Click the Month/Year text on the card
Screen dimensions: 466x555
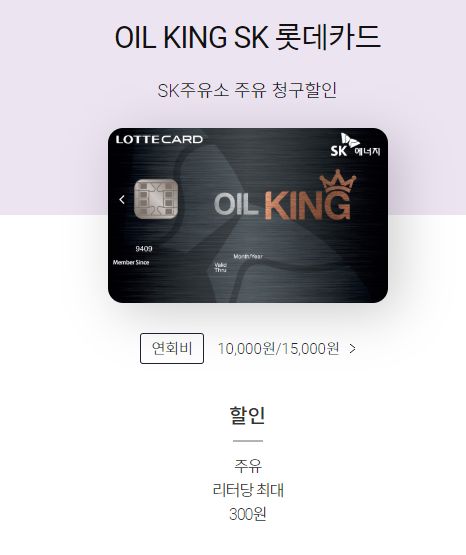point(248,256)
